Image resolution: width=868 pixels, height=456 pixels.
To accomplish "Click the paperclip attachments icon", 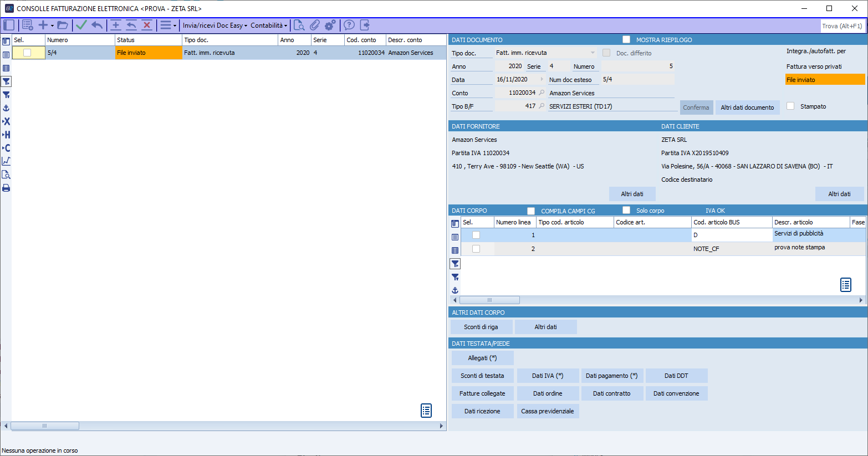I will 314,25.
